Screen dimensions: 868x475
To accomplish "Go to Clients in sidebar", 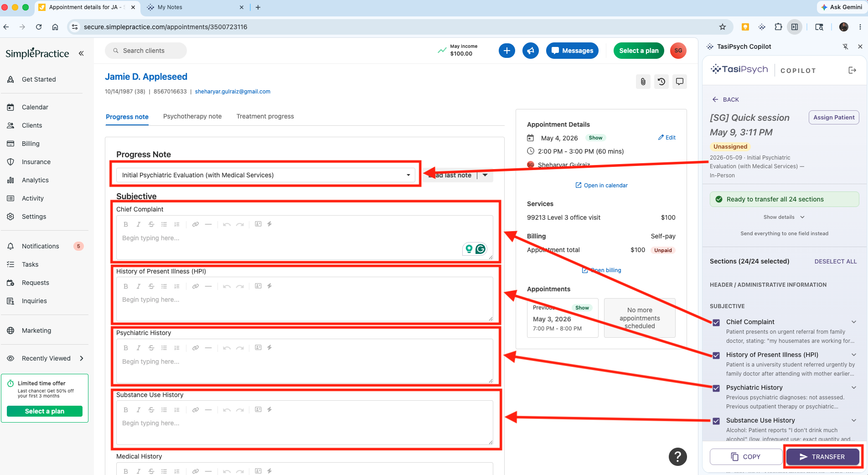I will pos(32,125).
